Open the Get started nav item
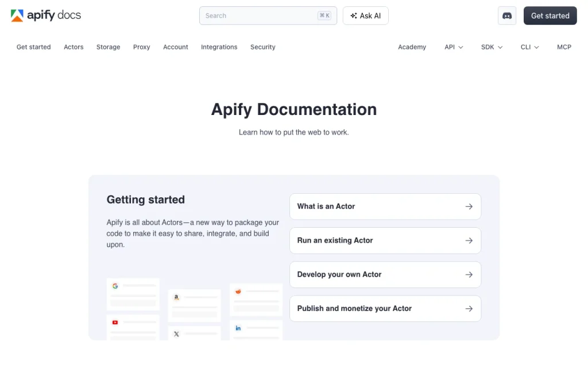 pos(33,47)
